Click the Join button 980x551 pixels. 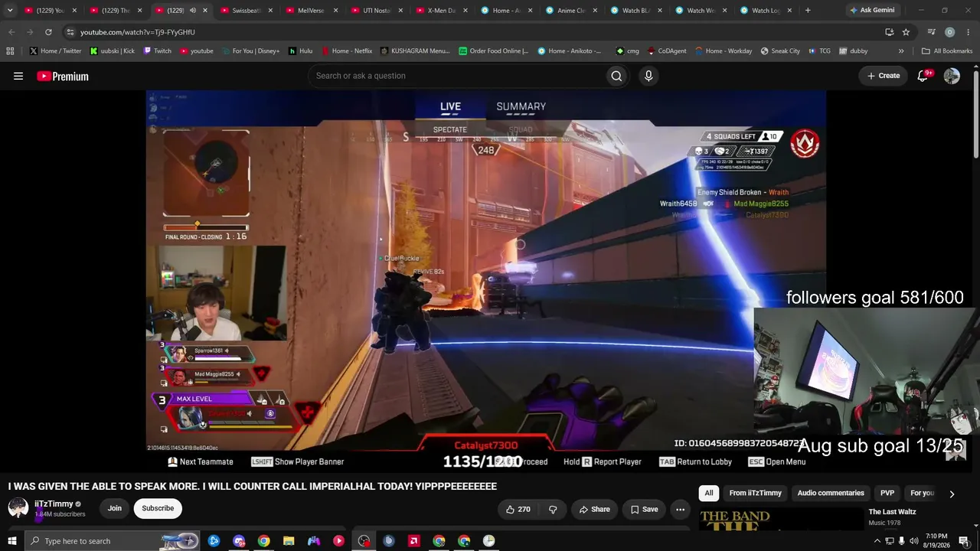[114, 508]
